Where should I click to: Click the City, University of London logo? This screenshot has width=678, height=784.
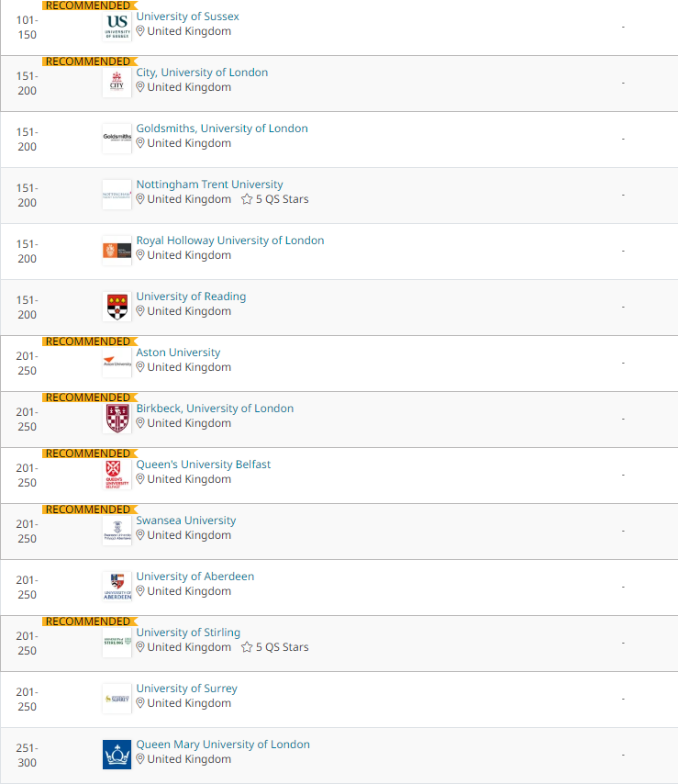coord(117,82)
